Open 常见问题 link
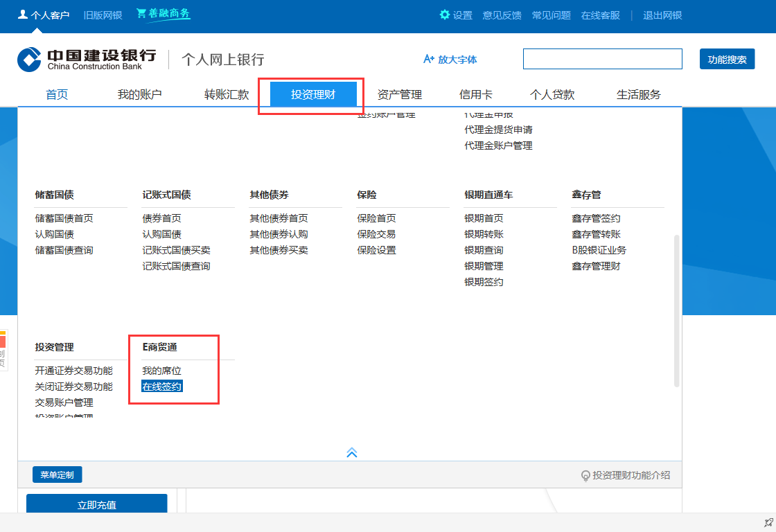This screenshot has height=532, width=776. click(x=552, y=15)
